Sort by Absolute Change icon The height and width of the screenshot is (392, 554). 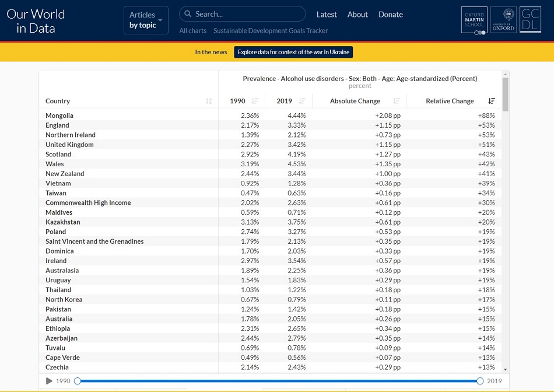(397, 101)
